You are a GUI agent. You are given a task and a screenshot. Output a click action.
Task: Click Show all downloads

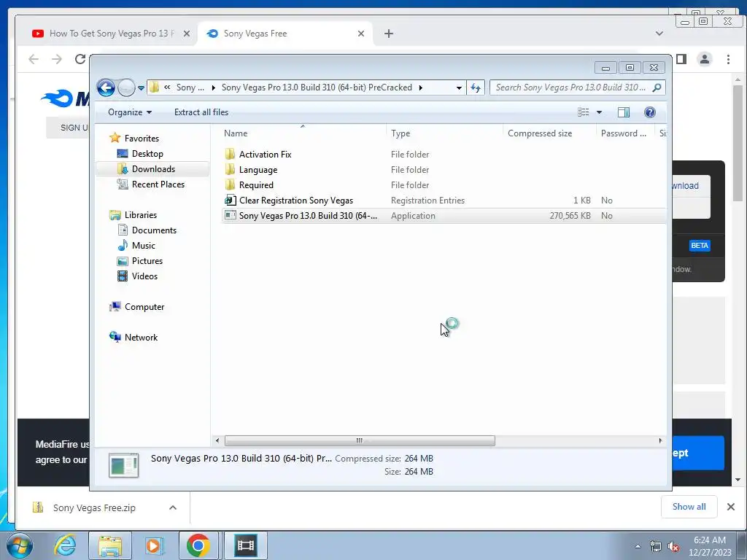(x=689, y=507)
